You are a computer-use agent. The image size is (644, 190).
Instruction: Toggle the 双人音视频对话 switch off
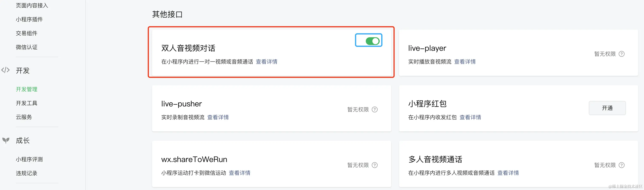372,41
